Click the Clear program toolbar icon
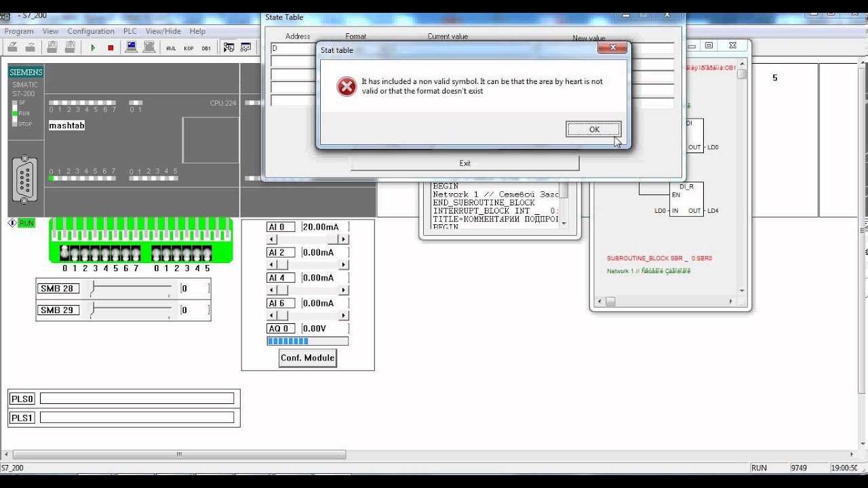This screenshot has width=868, height=488. pyautogui.click(x=12, y=47)
